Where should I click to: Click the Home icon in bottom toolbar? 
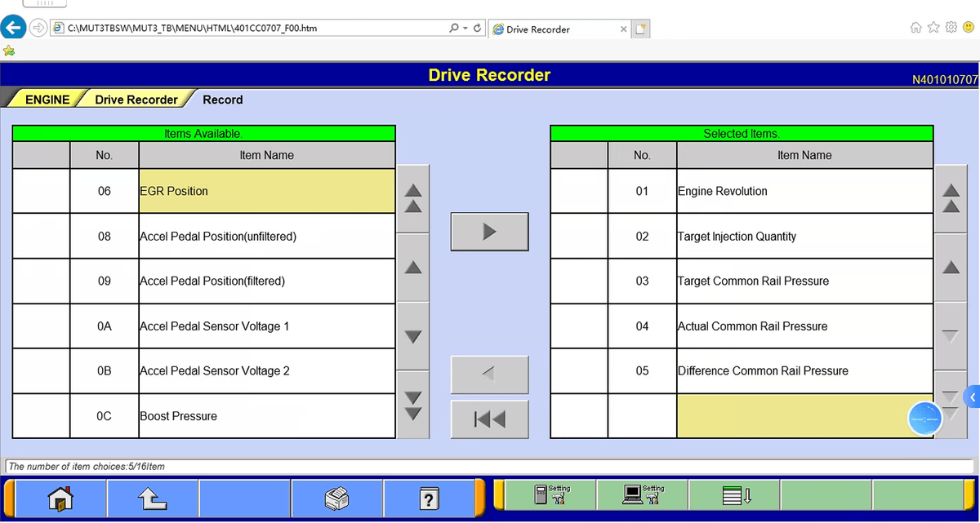coord(60,498)
